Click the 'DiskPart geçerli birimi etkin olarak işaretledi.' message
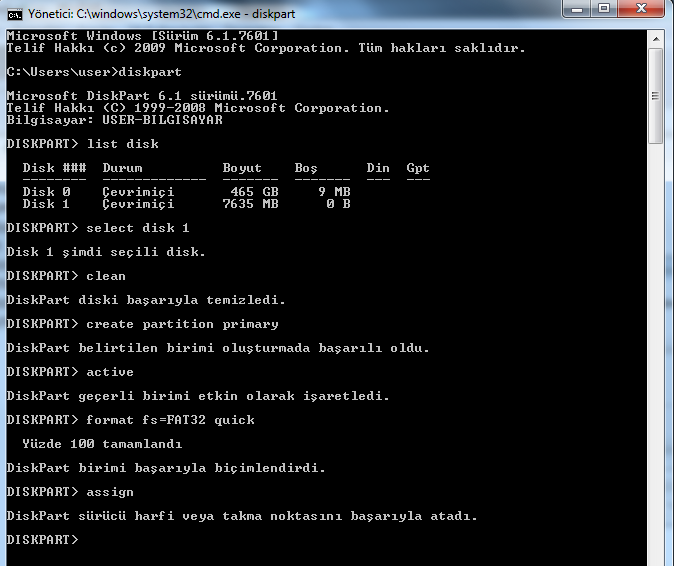Viewport: 674px width, 566px height. 198,396
